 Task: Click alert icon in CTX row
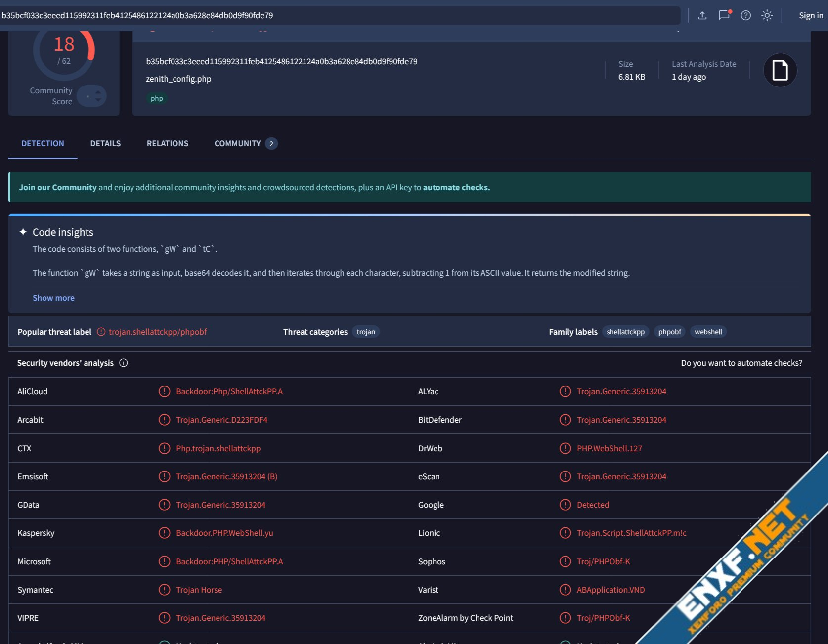click(x=164, y=448)
